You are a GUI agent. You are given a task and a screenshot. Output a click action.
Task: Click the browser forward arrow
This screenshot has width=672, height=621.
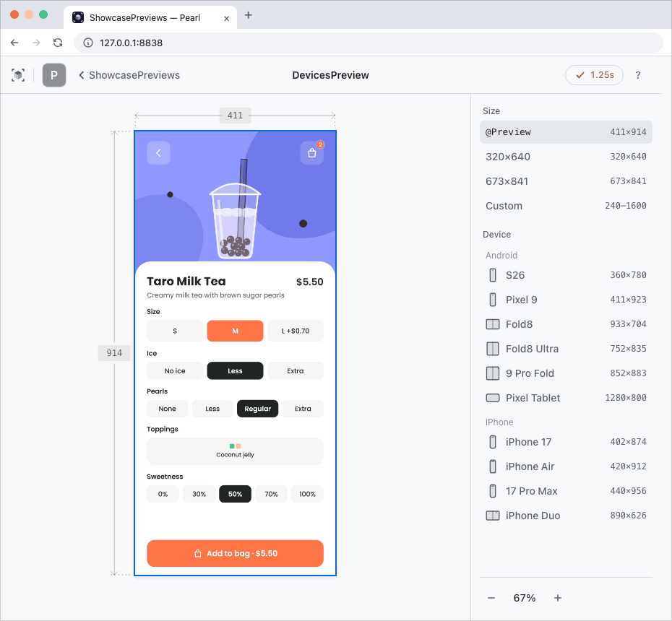click(36, 43)
